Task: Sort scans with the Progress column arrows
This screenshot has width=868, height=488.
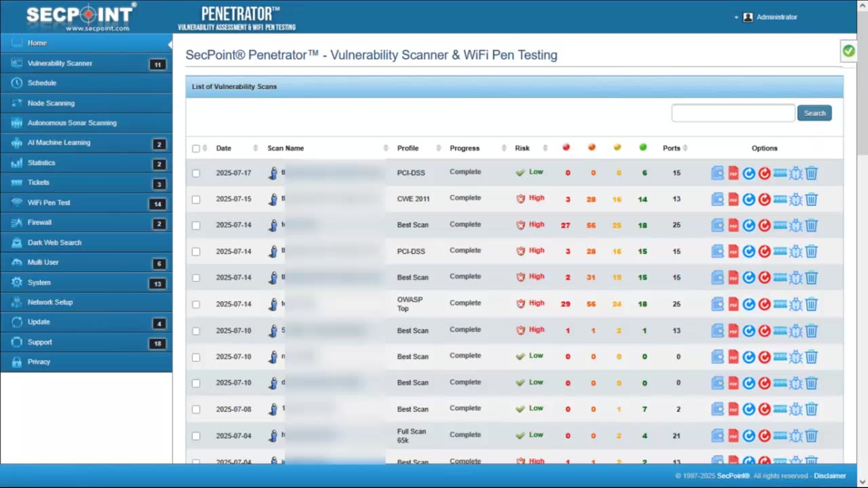Action: (504, 148)
